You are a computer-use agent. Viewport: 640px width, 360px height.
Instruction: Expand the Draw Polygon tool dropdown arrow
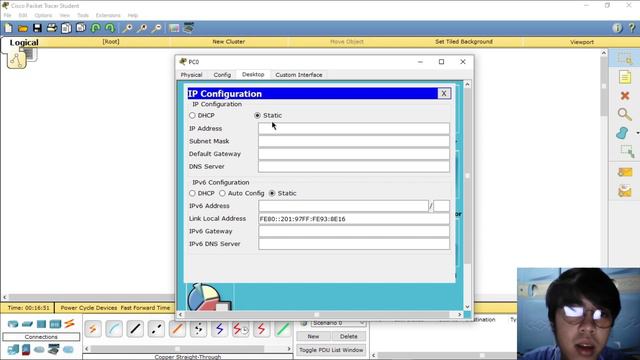pos(637,133)
